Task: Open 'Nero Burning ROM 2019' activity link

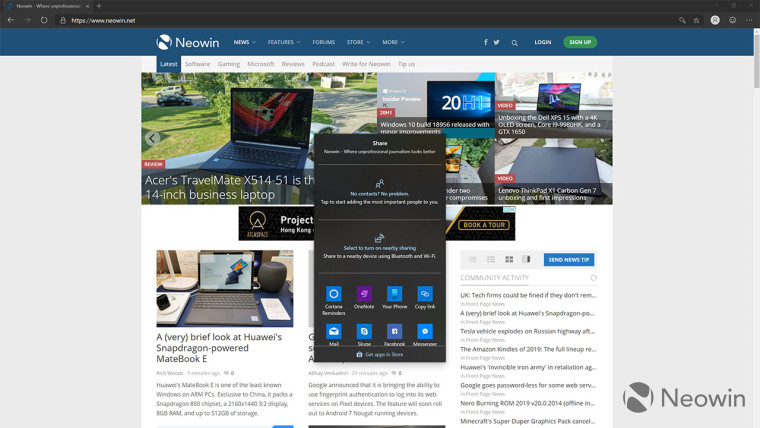Action: [527, 403]
